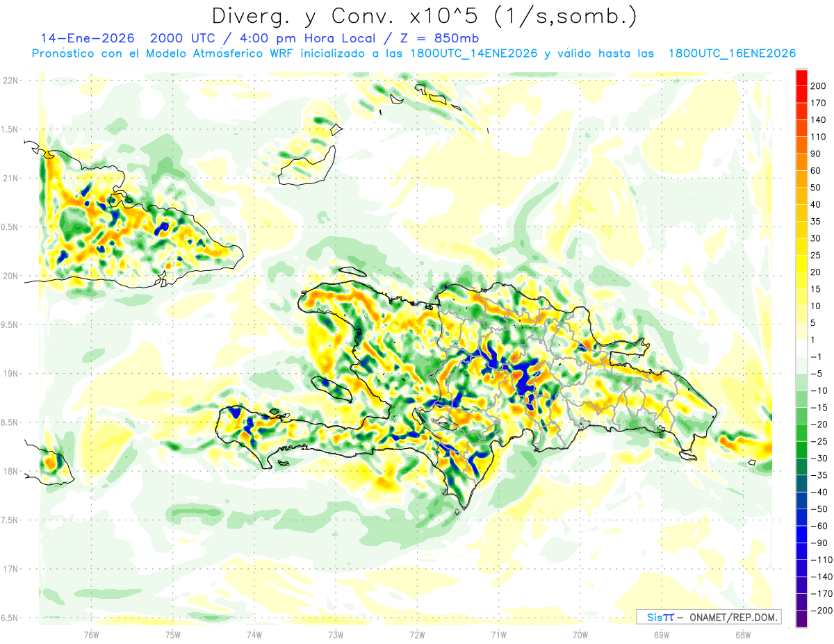Click the '70W' longitude label
The width and height of the screenshot is (834, 644).
580,634
